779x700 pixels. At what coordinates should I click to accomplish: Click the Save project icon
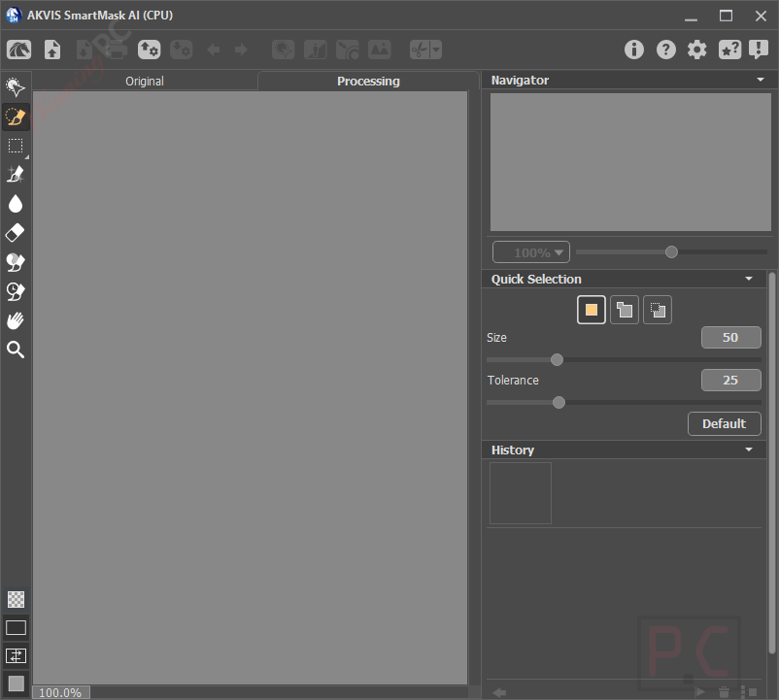click(182, 50)
